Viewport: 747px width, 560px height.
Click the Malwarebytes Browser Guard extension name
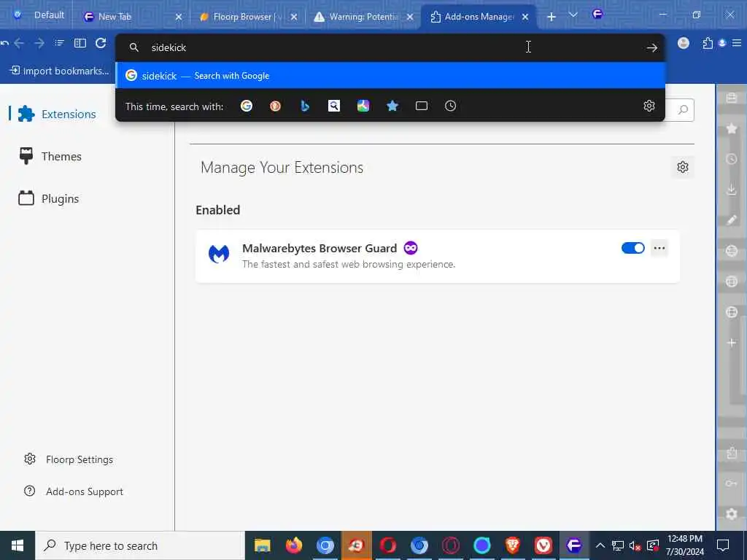320,248
